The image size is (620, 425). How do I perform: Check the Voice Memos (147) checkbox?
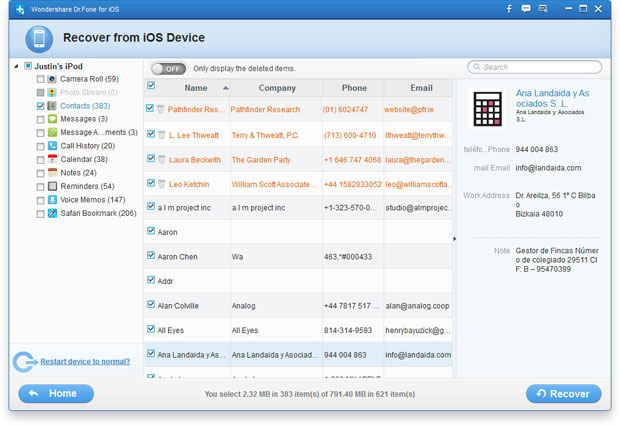(40, 200)
